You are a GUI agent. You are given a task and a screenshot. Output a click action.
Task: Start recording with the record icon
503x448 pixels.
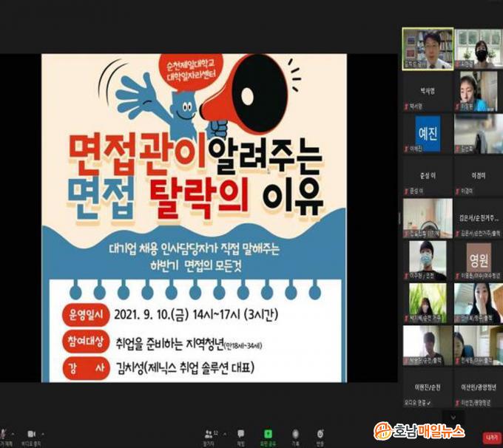295,433
